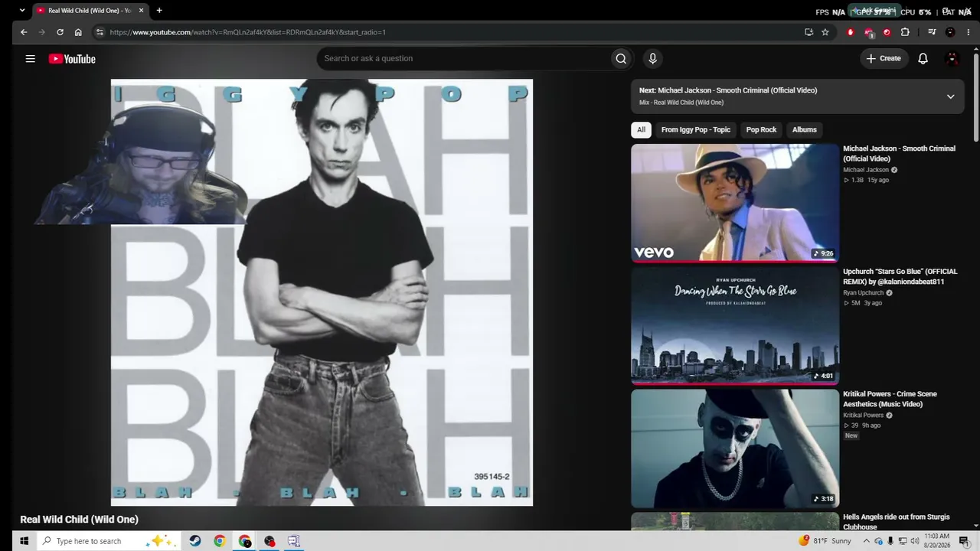Open the media controls toolbar icon
Screen dimensions: 980x551
click(x=932, y=32)
